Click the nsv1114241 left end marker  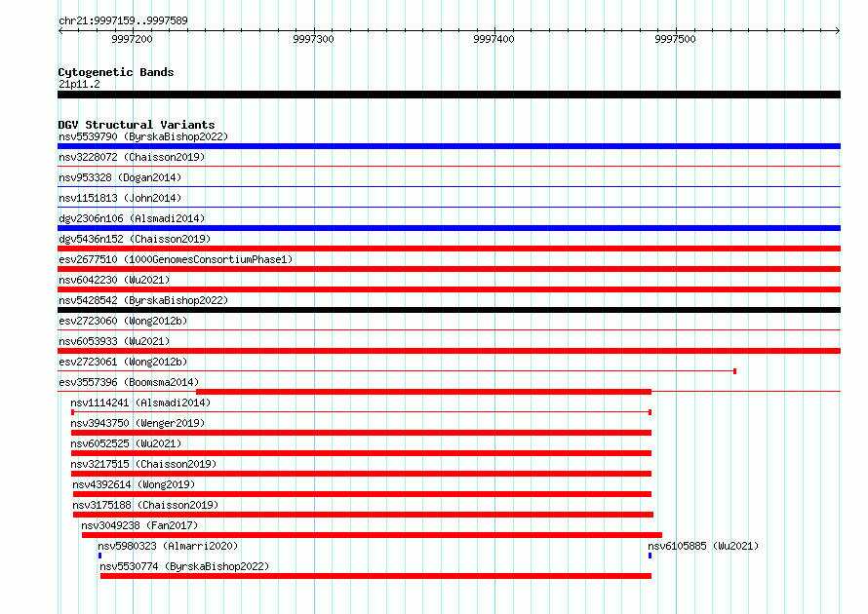[x=72, y=412]
